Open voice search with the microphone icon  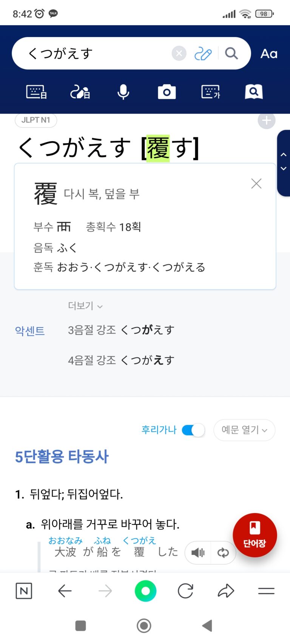click(x=123, y=92)
